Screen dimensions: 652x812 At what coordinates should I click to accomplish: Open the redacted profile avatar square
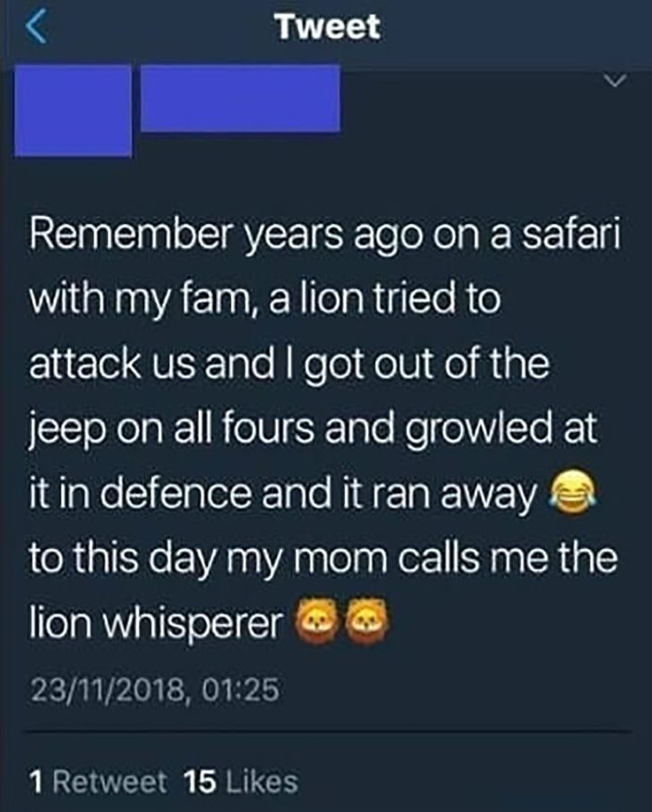[73, 110]
